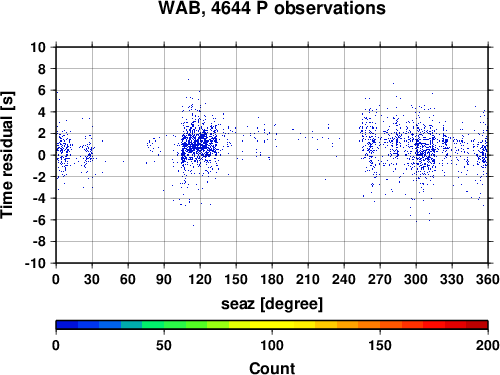Click the 10 tick label on y-axis
The height and width of the screenshot is (375, 500).
point(38,47)
